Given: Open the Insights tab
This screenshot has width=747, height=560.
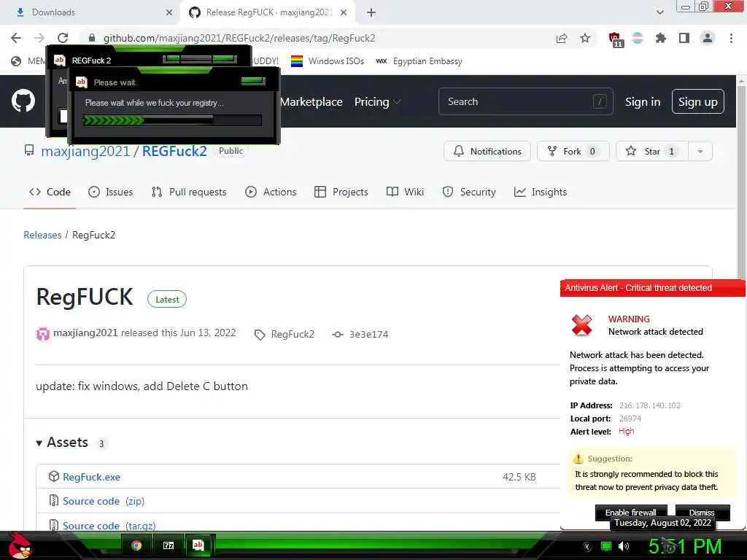Looking at the screenshot, I should pos(541,192).
